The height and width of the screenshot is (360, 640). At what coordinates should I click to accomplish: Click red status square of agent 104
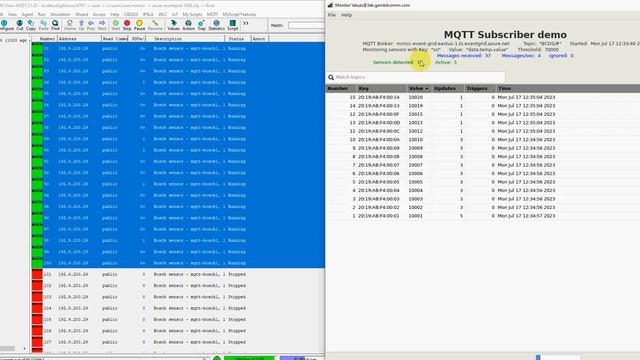pos(37,308)
